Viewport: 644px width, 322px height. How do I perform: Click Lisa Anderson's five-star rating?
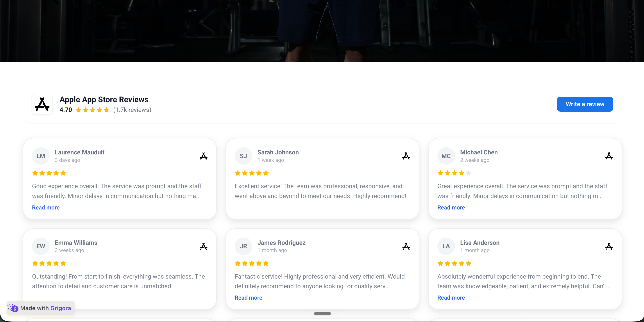[x=454, y=263]
